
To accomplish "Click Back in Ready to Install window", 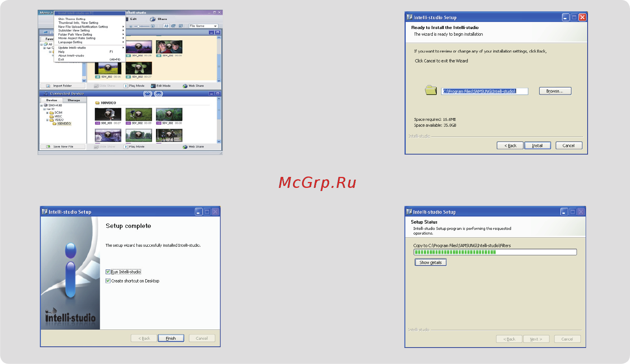I will [510, 146].
